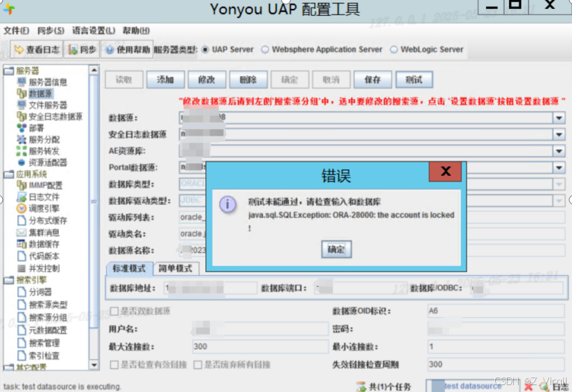The image size is (572, 392).
Task: Select 服务器信息 icon in tree
Action: tap(21, 82)
